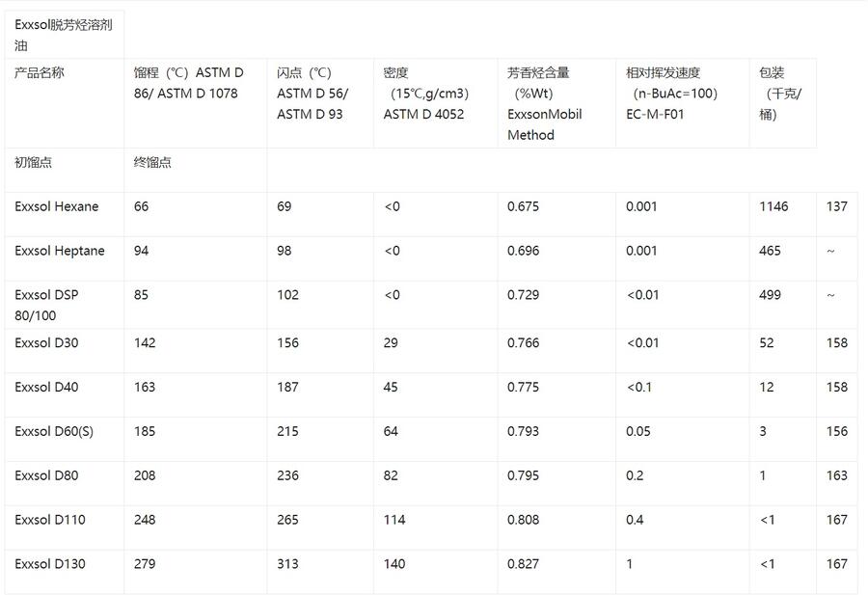868x595 pixels.
Task: Click the Exxsol D80 product name
Action: [x=46, y=475]
